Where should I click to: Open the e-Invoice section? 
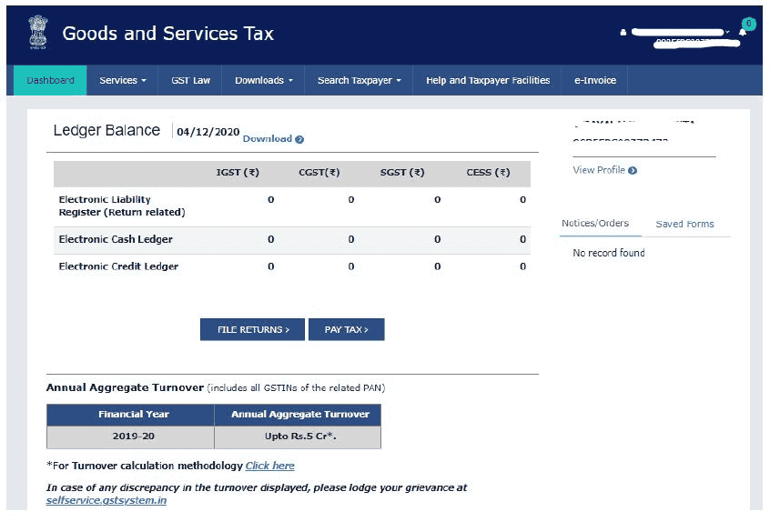593,80
